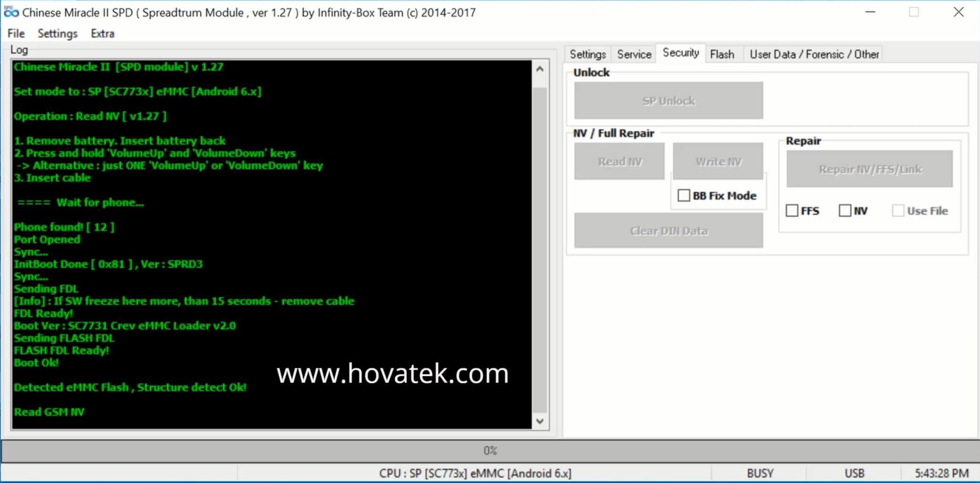The width and height of the screenshot is (980, 483).
Task: Click log line 'Read GSM NV'
Action: point(49,412)
